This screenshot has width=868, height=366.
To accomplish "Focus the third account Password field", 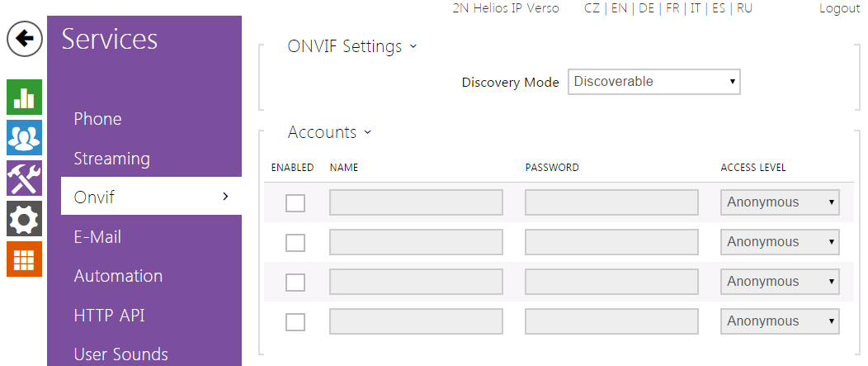I will click(x=611, y=282).
